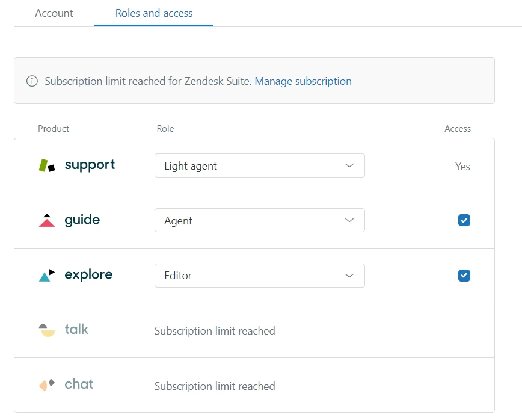Click the Chat 'Subscription limit reached' text

[215, 386]
